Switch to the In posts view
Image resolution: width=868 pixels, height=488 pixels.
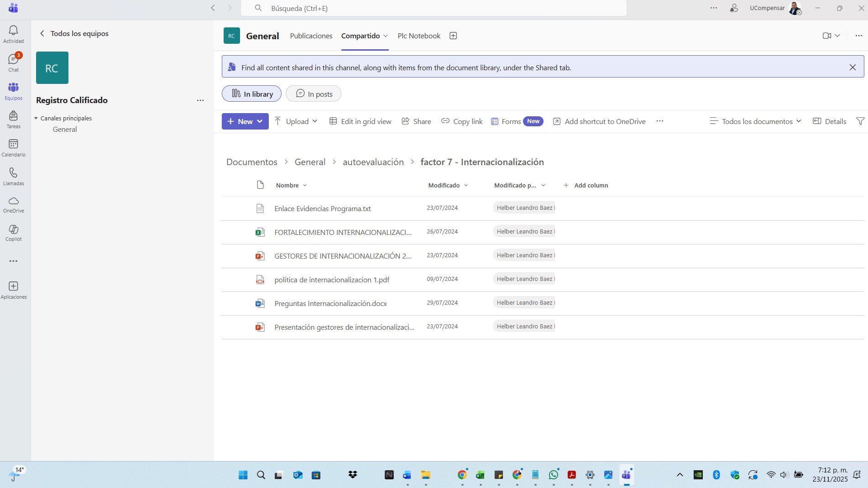point(313,94)
